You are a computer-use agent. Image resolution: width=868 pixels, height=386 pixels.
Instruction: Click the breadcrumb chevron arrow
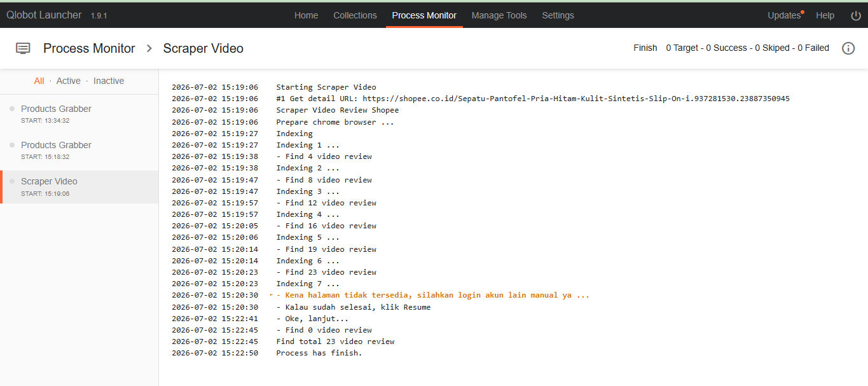149,48
